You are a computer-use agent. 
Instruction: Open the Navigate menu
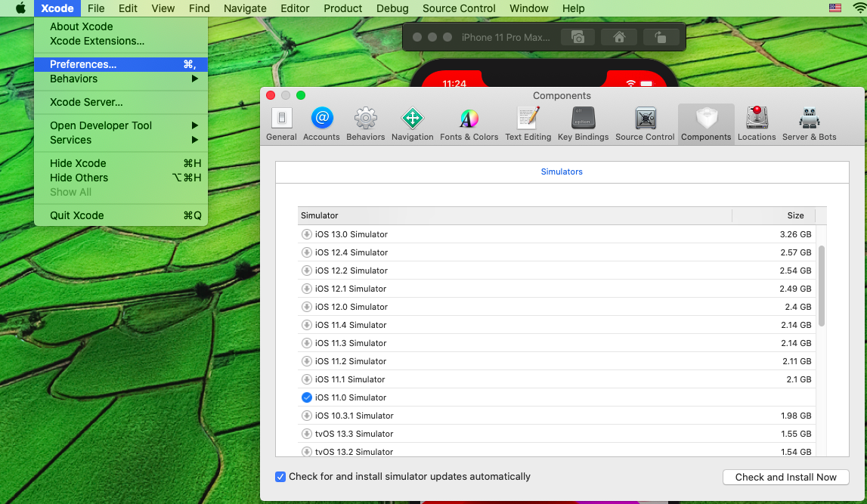[x=245, y=8]
